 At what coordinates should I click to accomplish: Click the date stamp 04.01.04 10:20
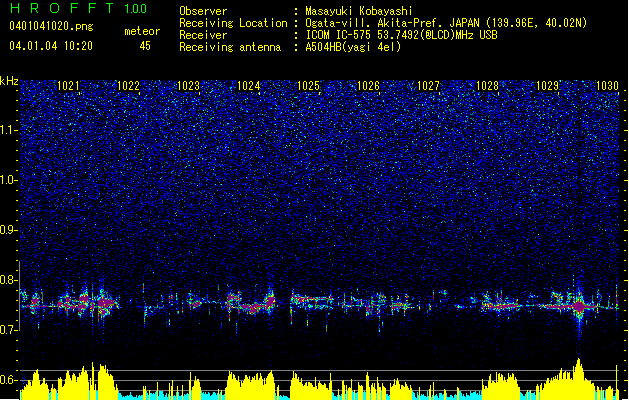(51, 46)
